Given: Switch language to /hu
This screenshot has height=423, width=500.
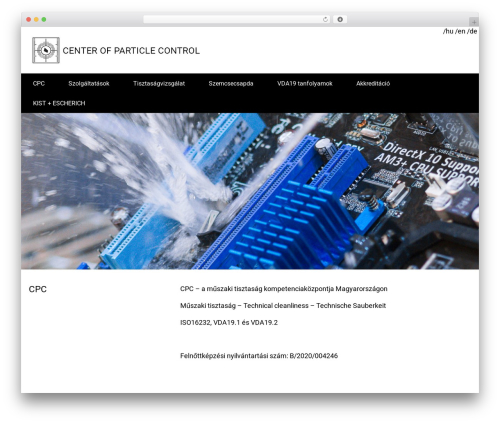Looking at the screenshot, I should [x=448, y=31].
